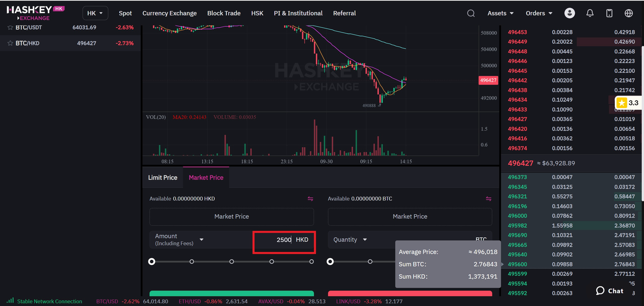Open the language globe icon
The height and width of the screenshot is (306, 644).
[x=628, y=13]
